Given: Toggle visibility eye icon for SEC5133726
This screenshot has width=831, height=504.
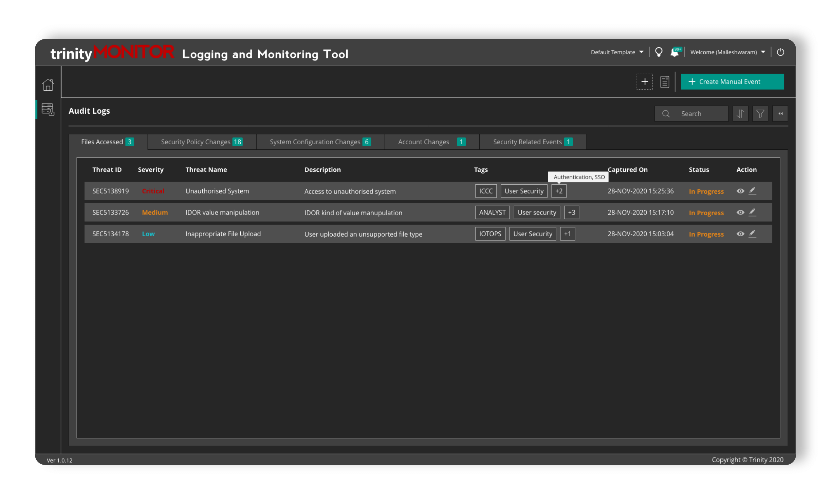Looking at the screenshot, I should [x=740, y=212].
